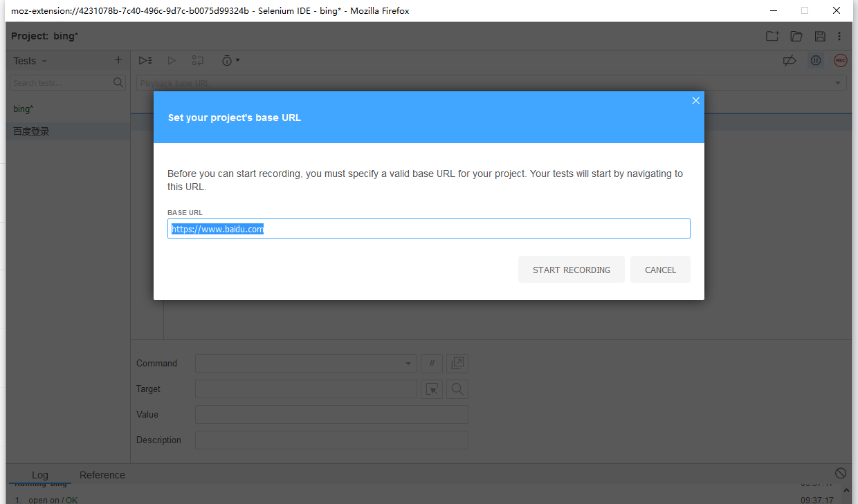Select the bing* test
The width and height of the screenshot is (858, 504).
(68, 109)
